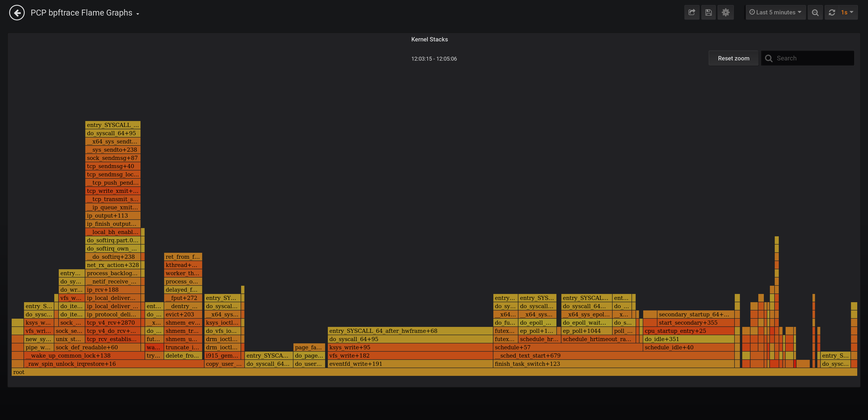This screenshot has height=420, width=868.
Task: Click the save dashboard icon
Action: point(709,12)
